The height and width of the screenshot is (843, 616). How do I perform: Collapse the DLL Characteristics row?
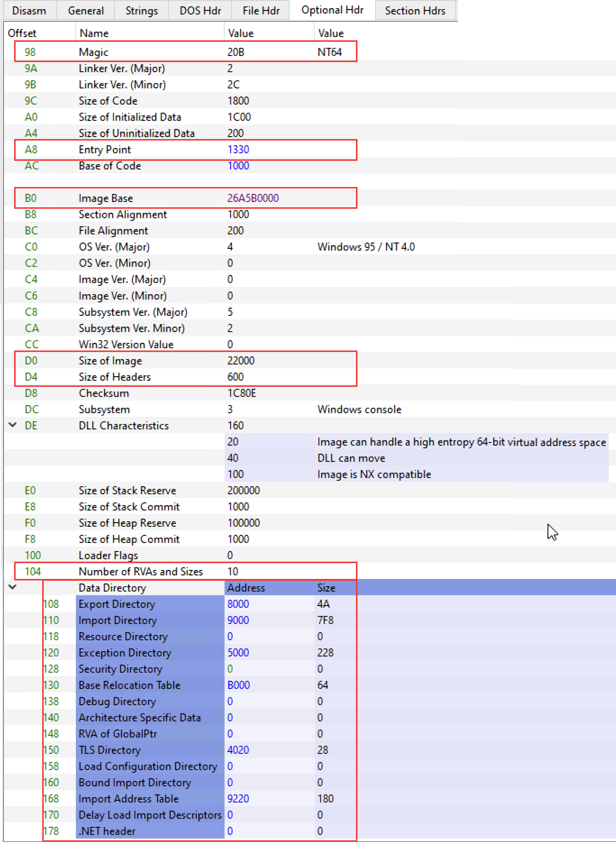12,425
